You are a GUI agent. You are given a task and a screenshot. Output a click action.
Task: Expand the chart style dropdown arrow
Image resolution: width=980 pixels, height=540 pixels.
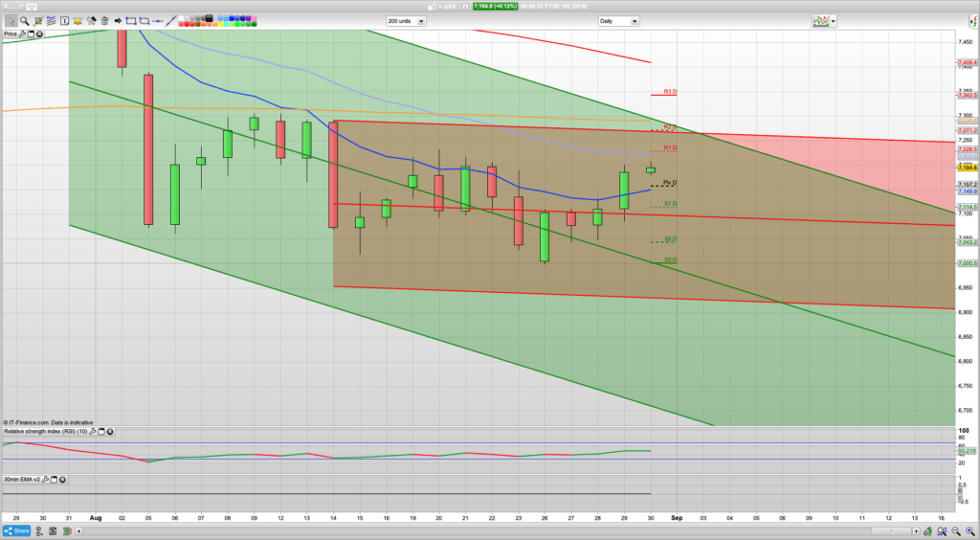pyautogui.click(x=833, y=20)
